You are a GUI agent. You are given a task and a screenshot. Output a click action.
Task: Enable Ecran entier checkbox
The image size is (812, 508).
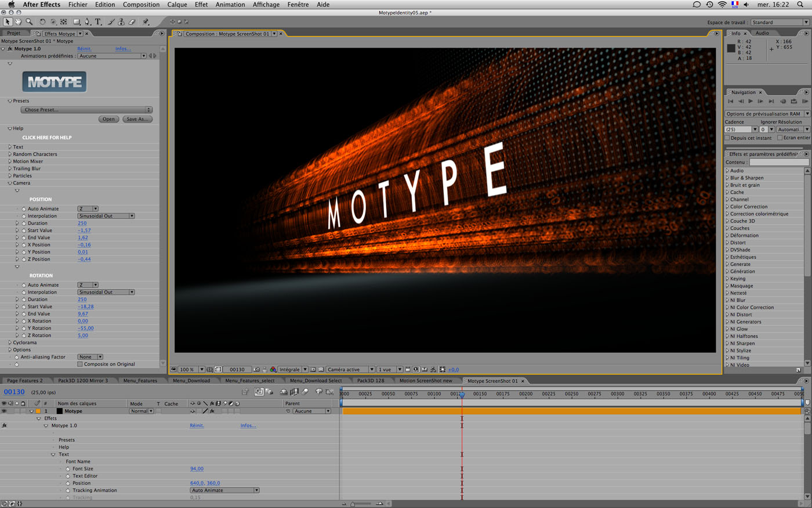coord(780,138)
